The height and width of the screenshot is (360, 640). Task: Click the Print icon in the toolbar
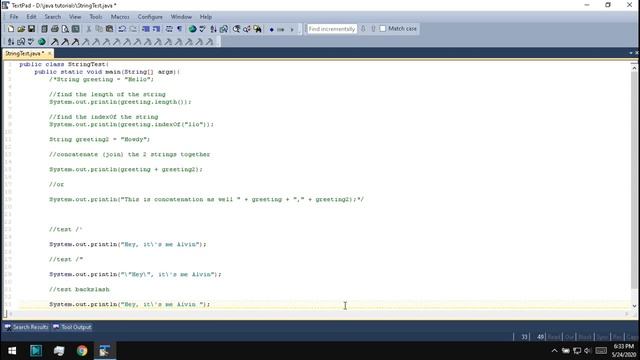coord(55,29)
